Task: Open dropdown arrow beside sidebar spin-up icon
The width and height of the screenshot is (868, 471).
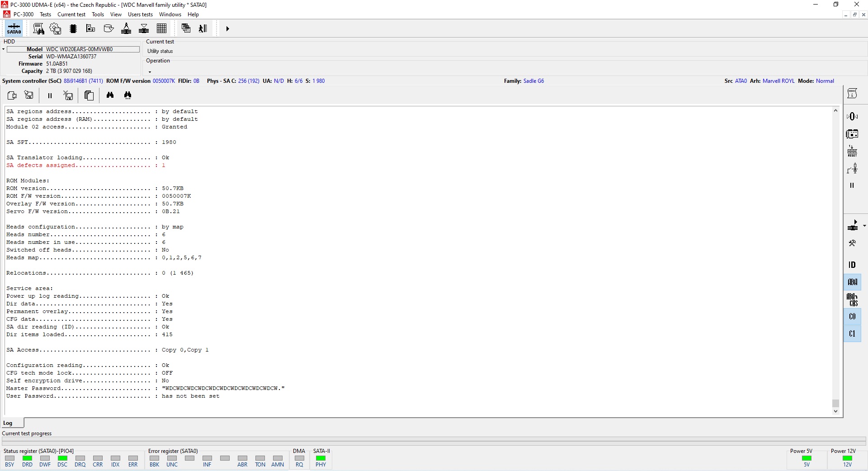Action: [x=864, y=225]
